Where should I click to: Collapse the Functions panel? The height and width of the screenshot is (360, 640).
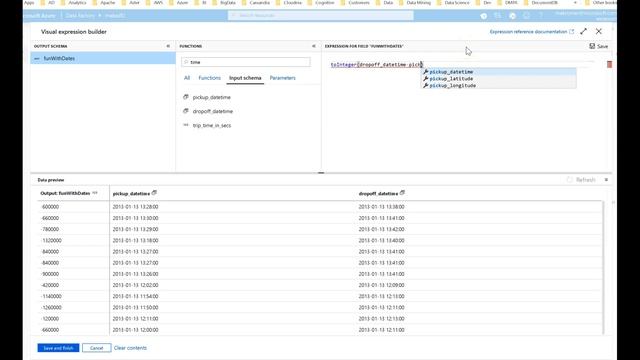314,46
